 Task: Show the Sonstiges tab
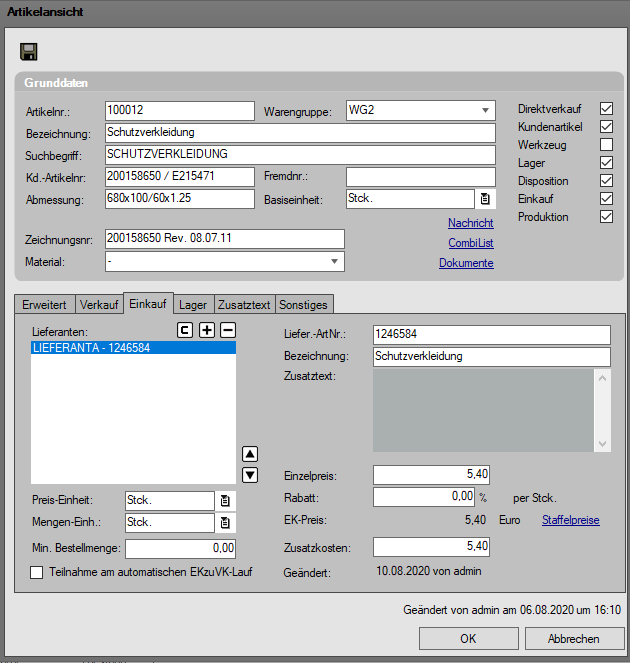click(x=304, y=305)
